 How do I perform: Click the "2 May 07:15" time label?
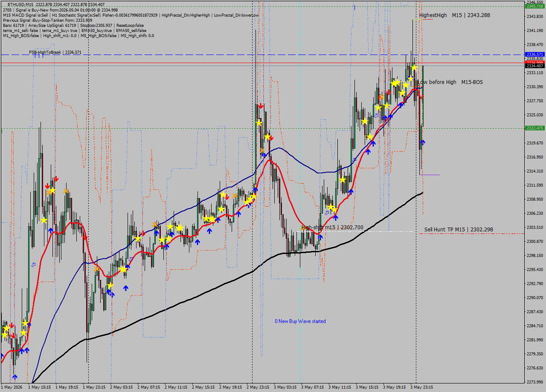tap(149, 387)
